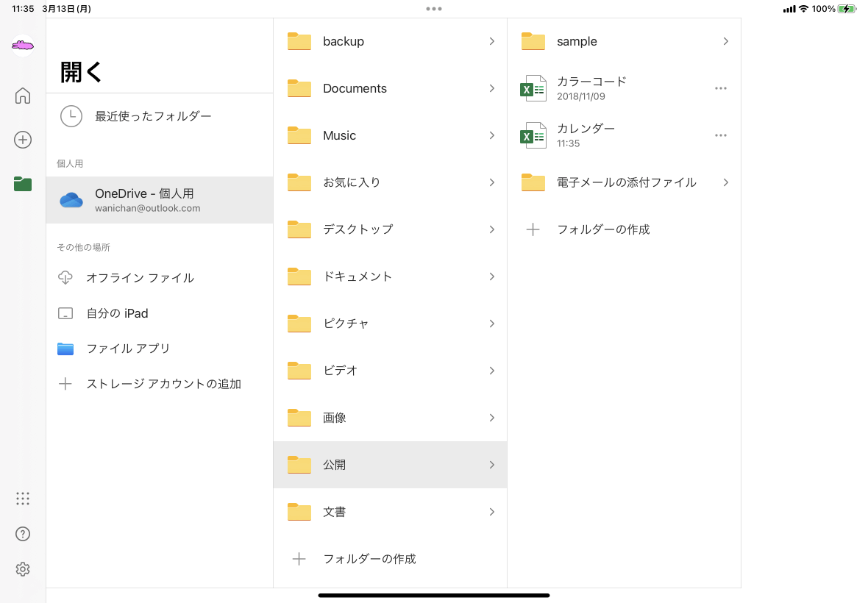Select オフライン ファイル location
This screenshot has height=603, width=868.
(x=140, y=278)
